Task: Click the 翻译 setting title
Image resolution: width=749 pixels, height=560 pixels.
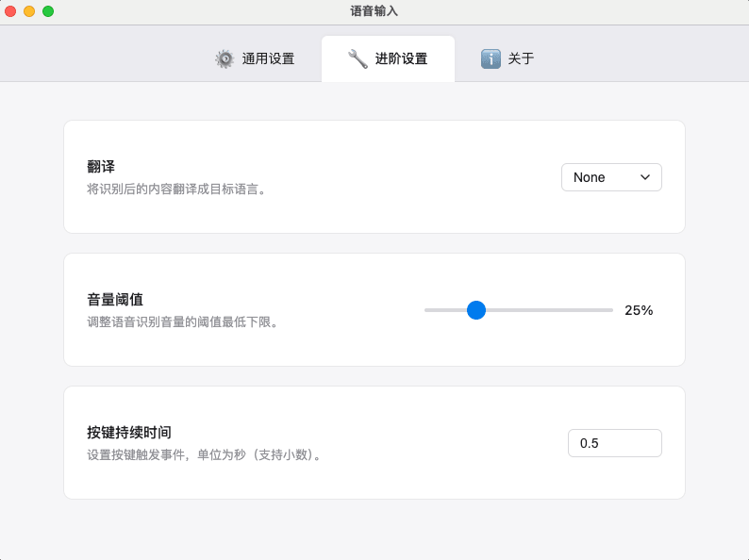Action: coord(101,167)
